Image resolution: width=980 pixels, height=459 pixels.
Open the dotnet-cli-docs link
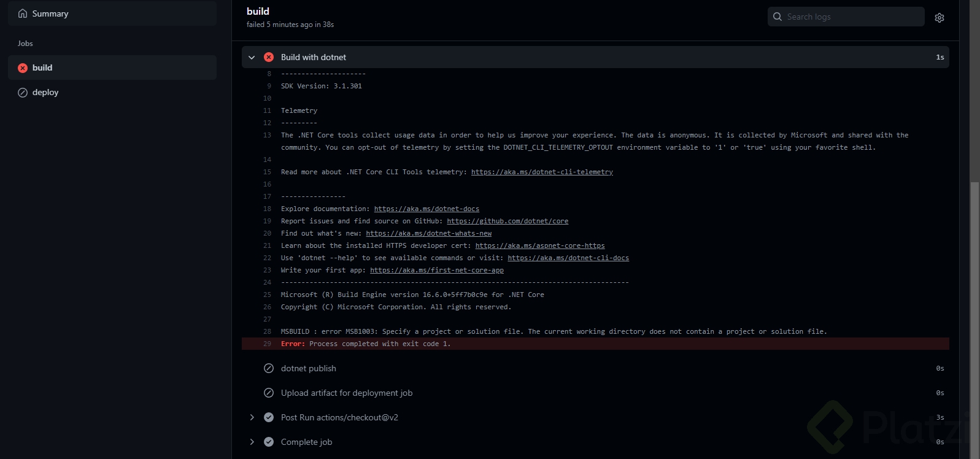568,258
